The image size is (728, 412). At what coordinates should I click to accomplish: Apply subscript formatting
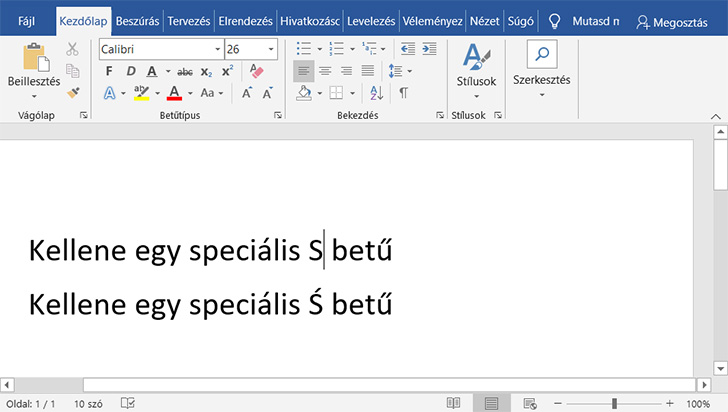click(x=206, y=71)
